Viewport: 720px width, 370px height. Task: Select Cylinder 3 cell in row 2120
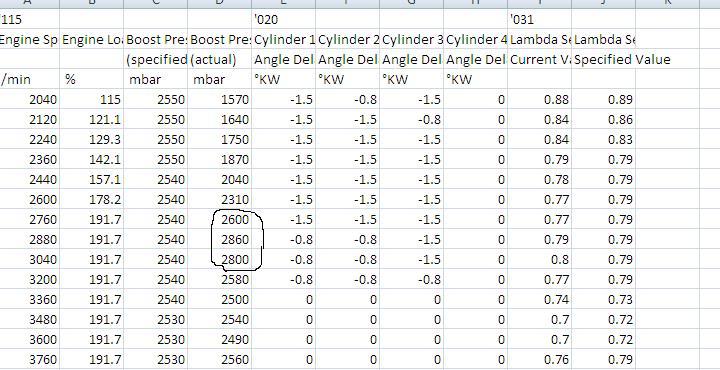click(411, 119)
